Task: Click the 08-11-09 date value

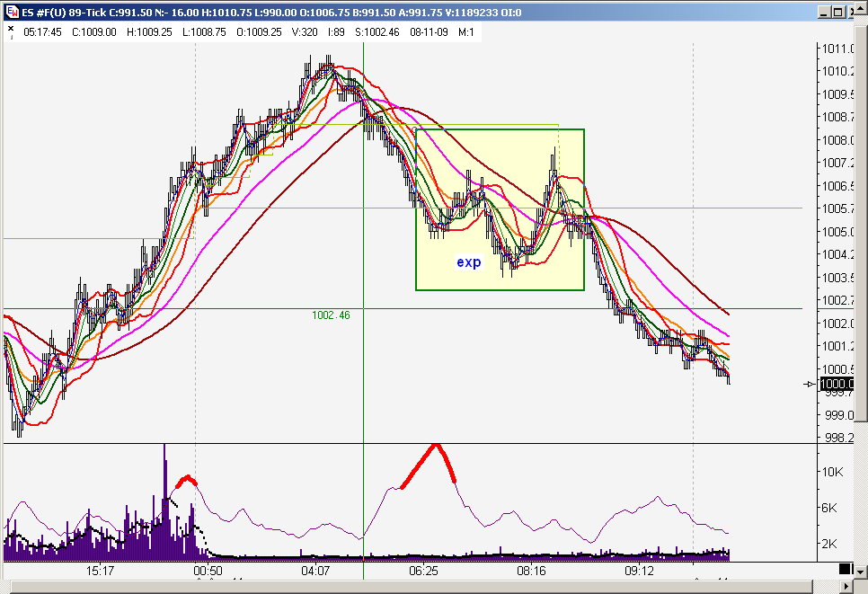Action: click(429, 32)
